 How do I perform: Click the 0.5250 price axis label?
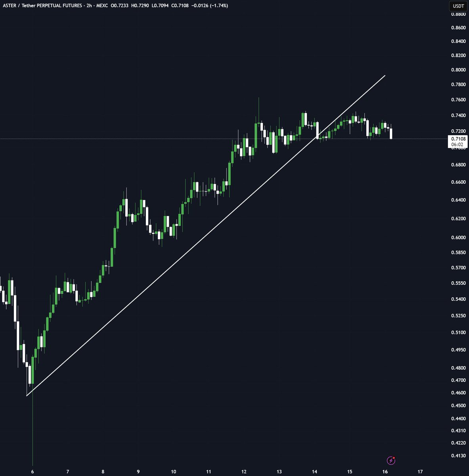(x=458, y=316)
